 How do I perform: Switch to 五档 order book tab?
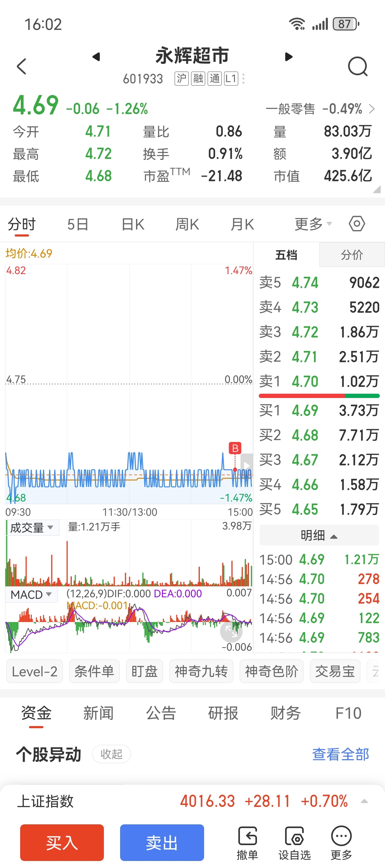[x=286, y=255]
